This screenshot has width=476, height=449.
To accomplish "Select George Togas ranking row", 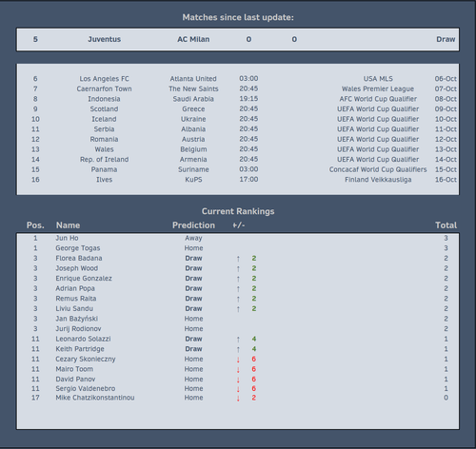I will pyautogui.click(x=238, y=248).
